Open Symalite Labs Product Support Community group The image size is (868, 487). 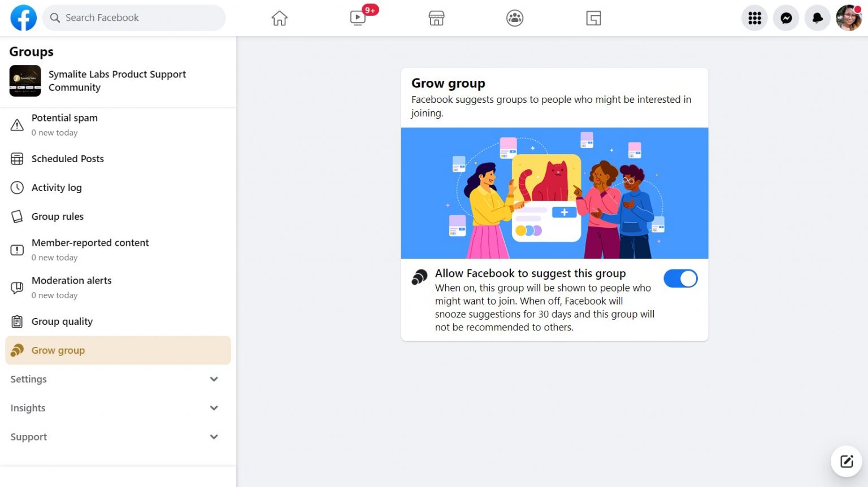click(x=117, y=81)
